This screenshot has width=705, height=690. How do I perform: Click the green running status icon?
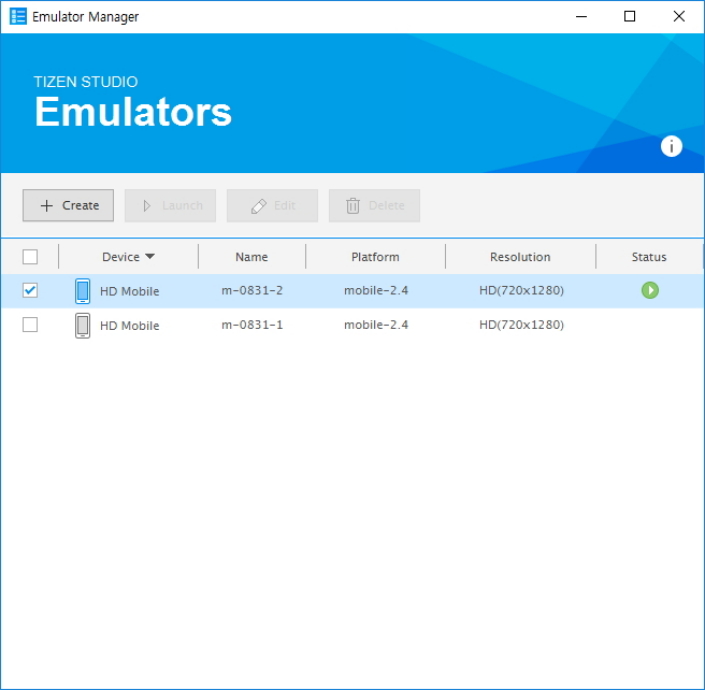tap(650, 290)
